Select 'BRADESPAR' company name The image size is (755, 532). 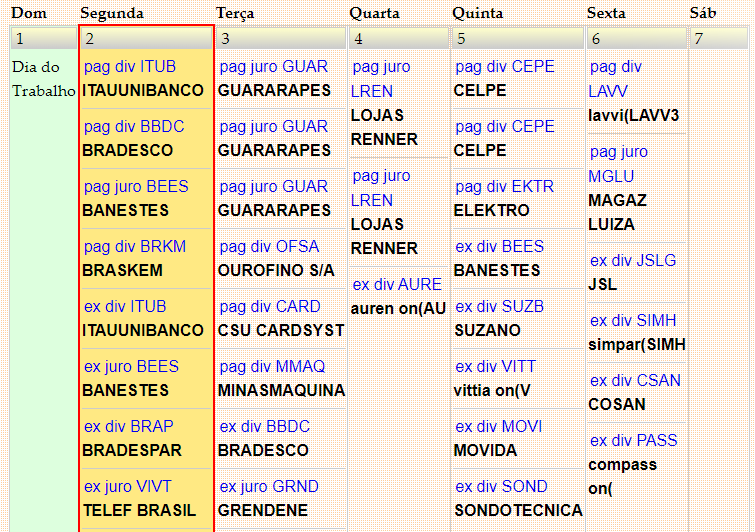click(x=132, y=451)
